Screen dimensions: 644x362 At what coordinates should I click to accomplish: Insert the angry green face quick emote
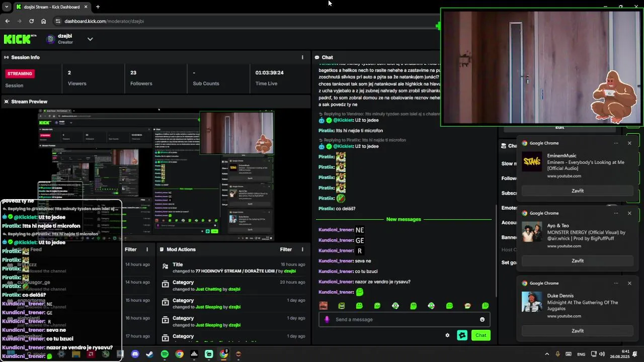pyautogui.click(x=342, y=306)
